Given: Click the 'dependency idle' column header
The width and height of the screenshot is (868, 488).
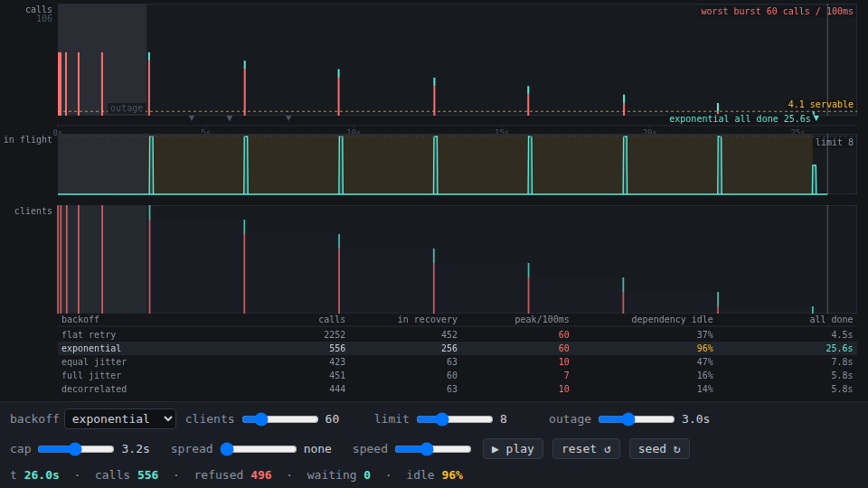Looking at the screenshot, I should click(x=672, y=319).
